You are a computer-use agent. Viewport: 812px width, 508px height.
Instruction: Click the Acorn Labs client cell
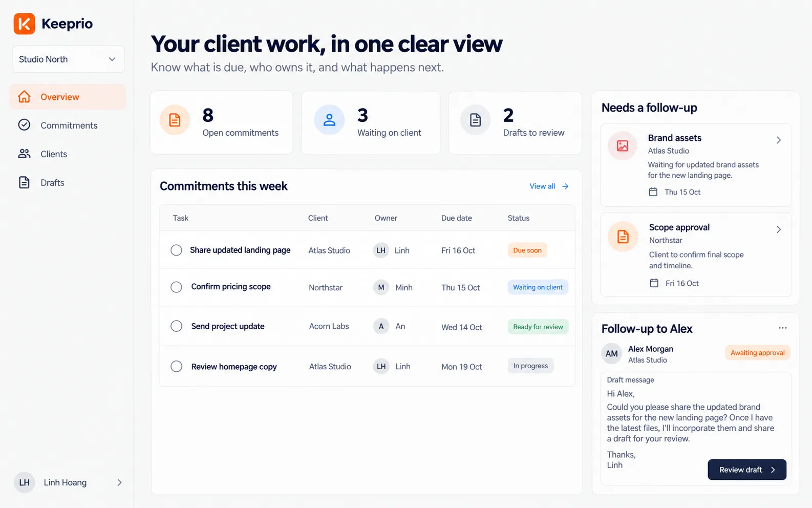pos(329,326)
